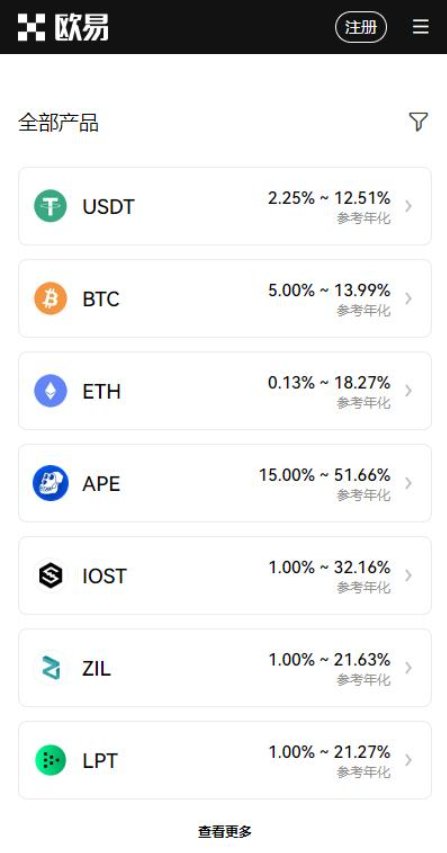The image size is (447, 853).
Task: Click the ETH Ethereum coin icon
Action: point(51,391)
